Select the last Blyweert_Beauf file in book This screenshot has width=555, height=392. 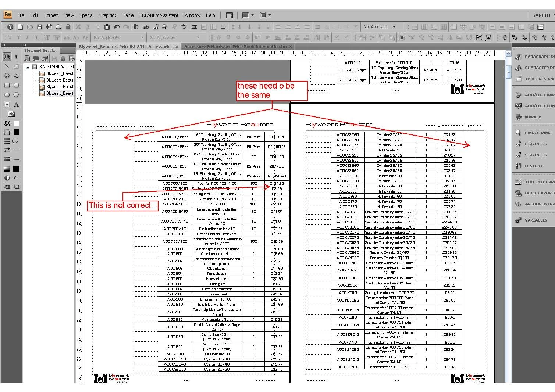point(57,93)
